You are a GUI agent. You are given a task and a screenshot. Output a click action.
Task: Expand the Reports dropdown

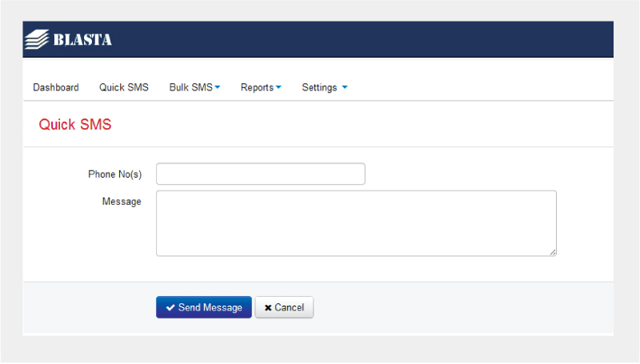click(261, 87)
